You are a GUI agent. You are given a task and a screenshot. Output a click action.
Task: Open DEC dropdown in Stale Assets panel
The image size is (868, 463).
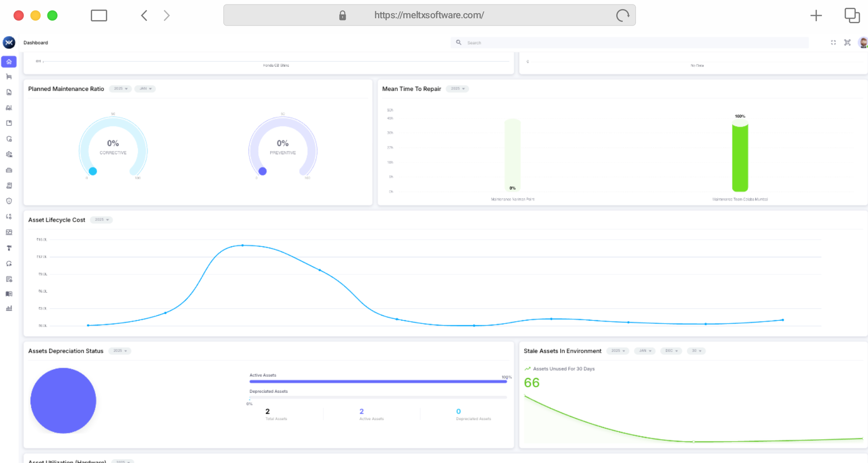671,351
